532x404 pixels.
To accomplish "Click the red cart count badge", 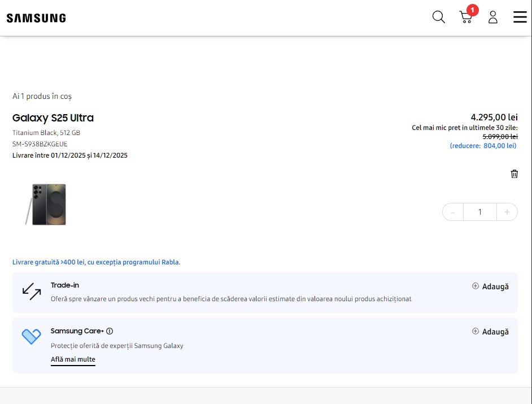I will click(473, 10).
